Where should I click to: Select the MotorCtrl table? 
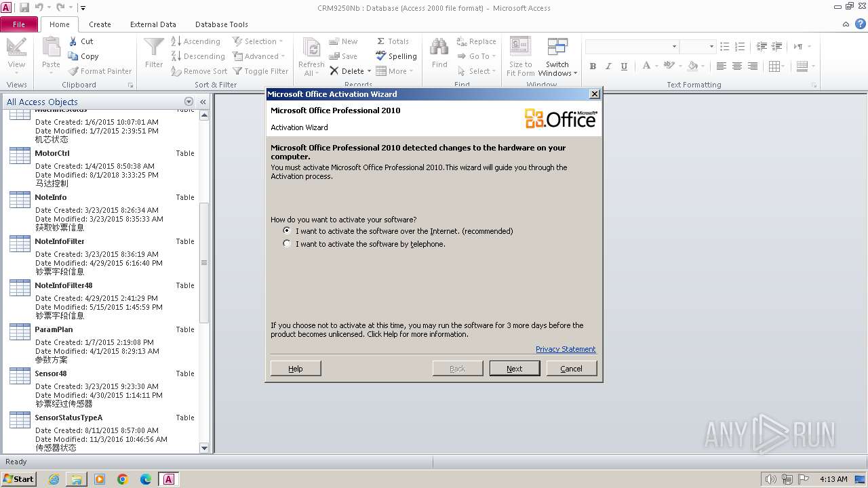click(x=102, y=166)
